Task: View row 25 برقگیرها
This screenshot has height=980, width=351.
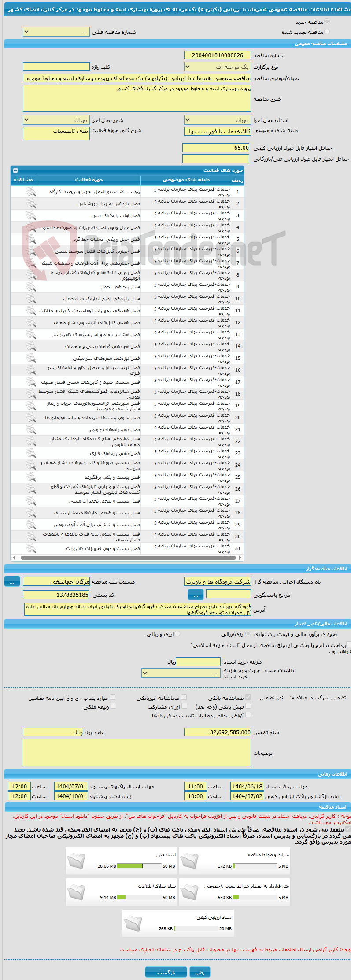Action: [x=31, y=477]
